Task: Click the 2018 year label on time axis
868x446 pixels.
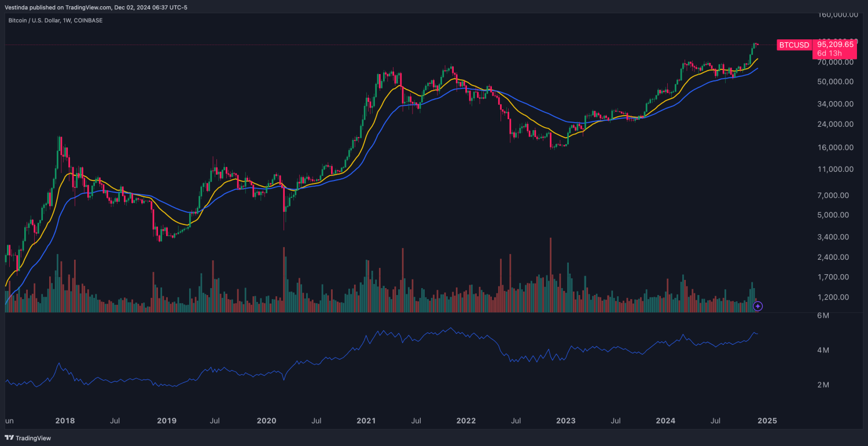Action: pos(65,421)
